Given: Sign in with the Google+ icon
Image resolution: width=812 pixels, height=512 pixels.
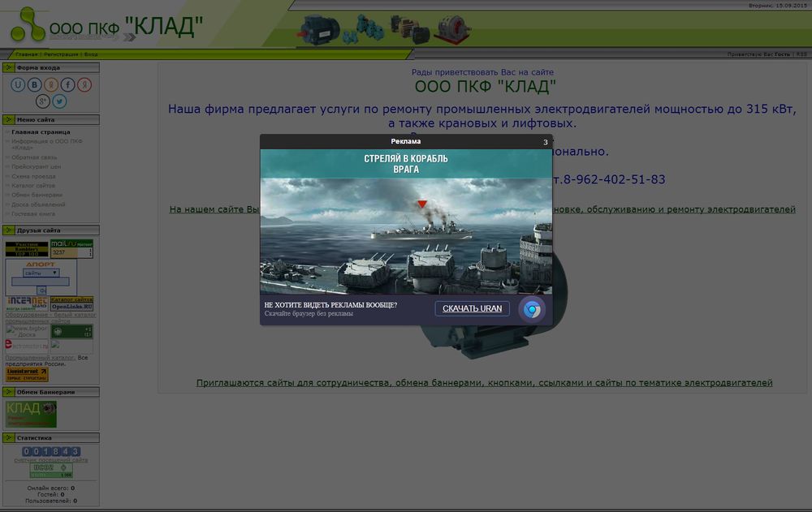Looking at the screenshot, I should (43, 101).
